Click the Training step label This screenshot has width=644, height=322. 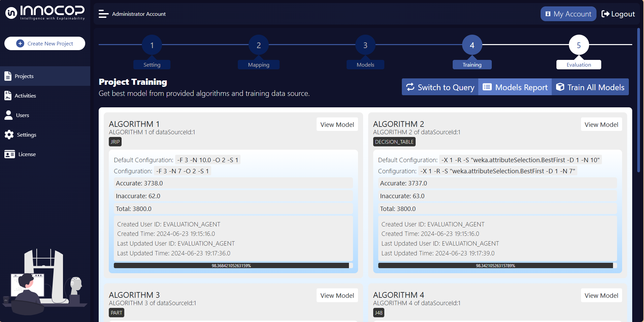point(472,65)
